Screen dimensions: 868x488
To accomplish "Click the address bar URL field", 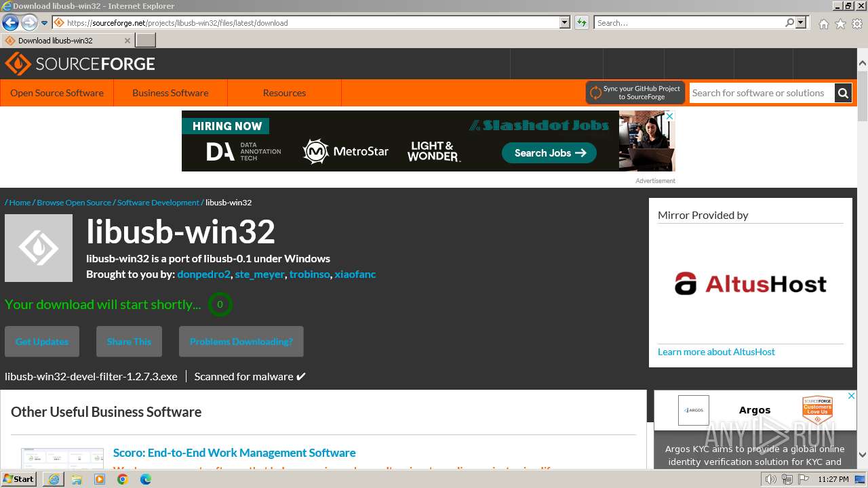I will tap(305, 22).
